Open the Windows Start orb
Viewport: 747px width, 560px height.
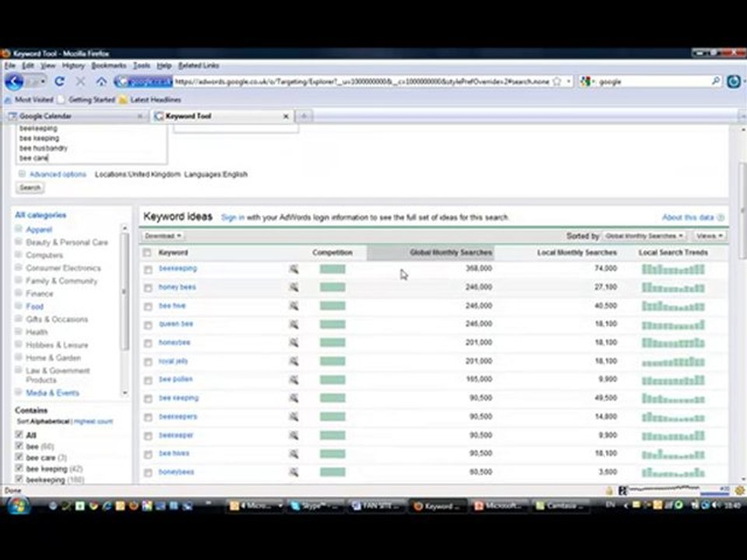click(18, 506)
